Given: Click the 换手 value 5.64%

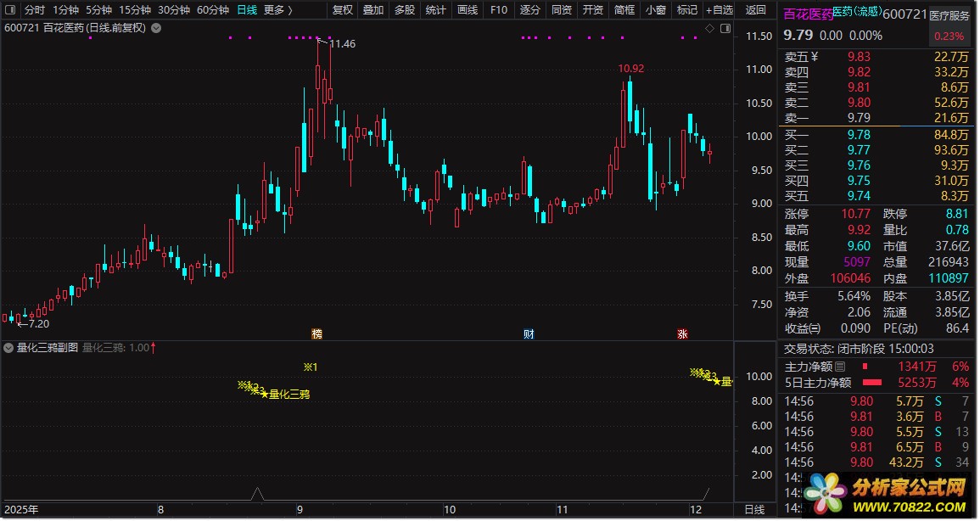Looking at the screenshot, I should [854, 297].
